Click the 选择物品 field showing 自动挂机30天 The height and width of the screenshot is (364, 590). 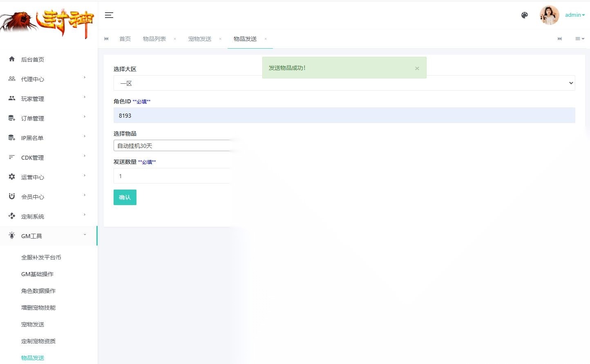172,145
